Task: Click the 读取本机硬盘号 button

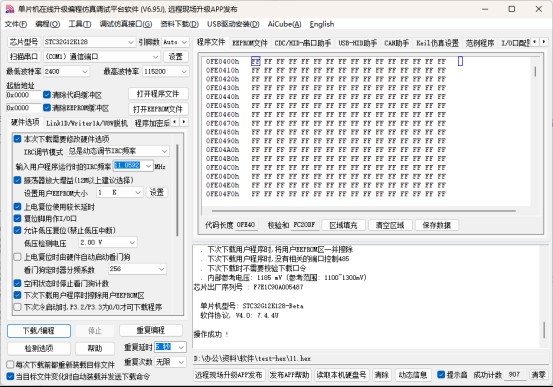Action: coord(341,375)
